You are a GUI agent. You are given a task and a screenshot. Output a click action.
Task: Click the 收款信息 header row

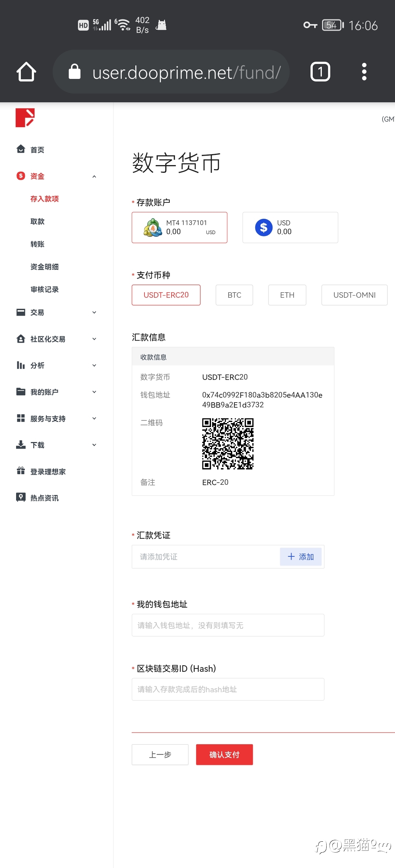coord(233,357)
